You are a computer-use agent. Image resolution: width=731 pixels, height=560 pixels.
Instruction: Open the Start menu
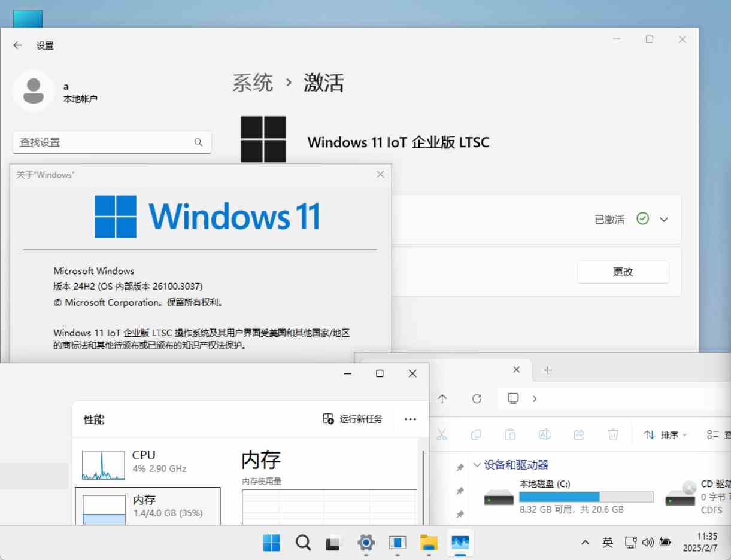pyautogui.click(x=272, y=543)
